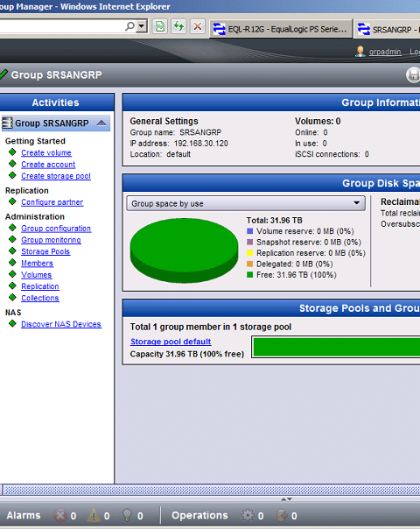The image size is (420, 529).
Task: Click the grpadmin user avatar icon
Action: [x=360, y=52]
